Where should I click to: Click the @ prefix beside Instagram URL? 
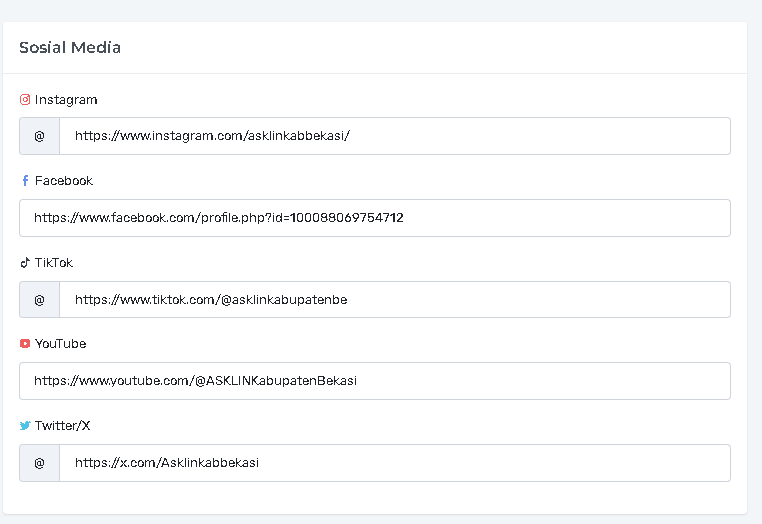(40, 136)
